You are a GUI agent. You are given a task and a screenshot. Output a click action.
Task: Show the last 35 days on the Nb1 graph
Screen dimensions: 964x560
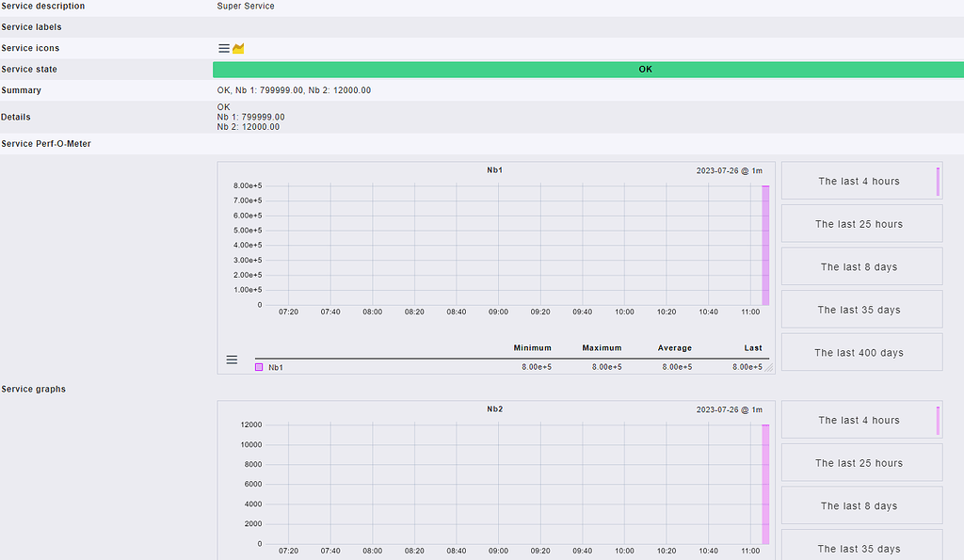pyautogui.click(x=860, y=309)
